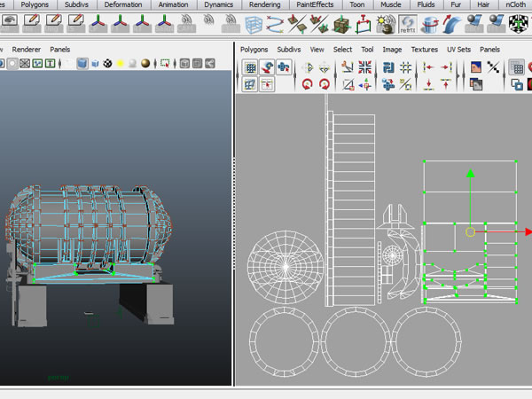The image size is (532, 399).
Task: Open the viewport Panels menu
Action: tap(60, 50)
